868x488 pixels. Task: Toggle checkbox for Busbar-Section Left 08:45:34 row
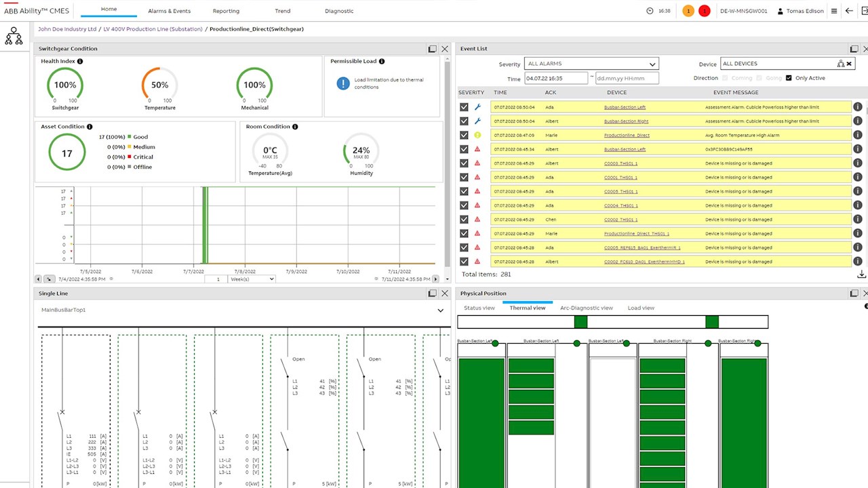pos(464,149)
